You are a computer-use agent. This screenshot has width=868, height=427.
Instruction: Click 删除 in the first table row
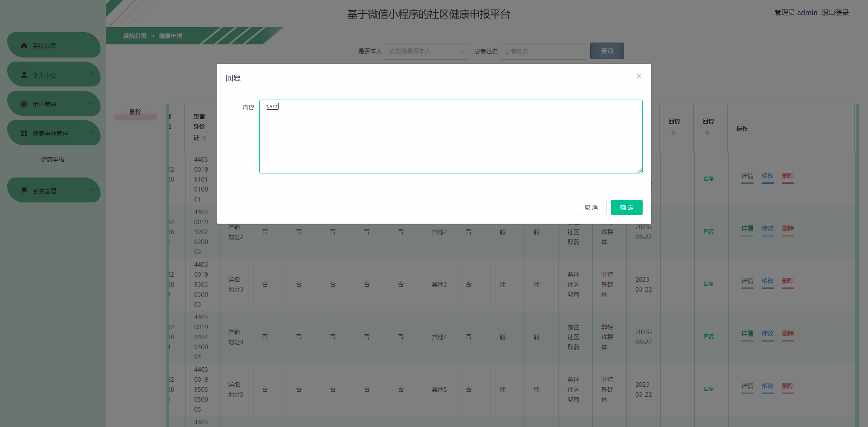point(788,176)
